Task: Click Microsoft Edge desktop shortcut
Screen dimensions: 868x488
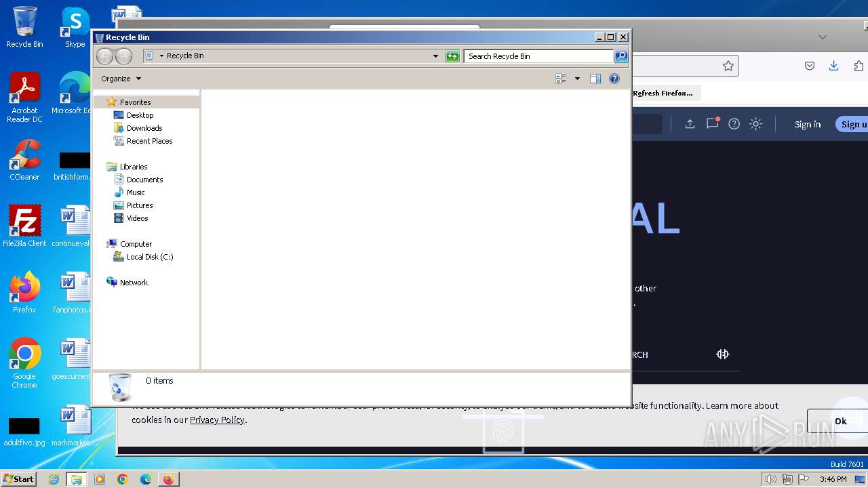Action: [x=73, y=94]
